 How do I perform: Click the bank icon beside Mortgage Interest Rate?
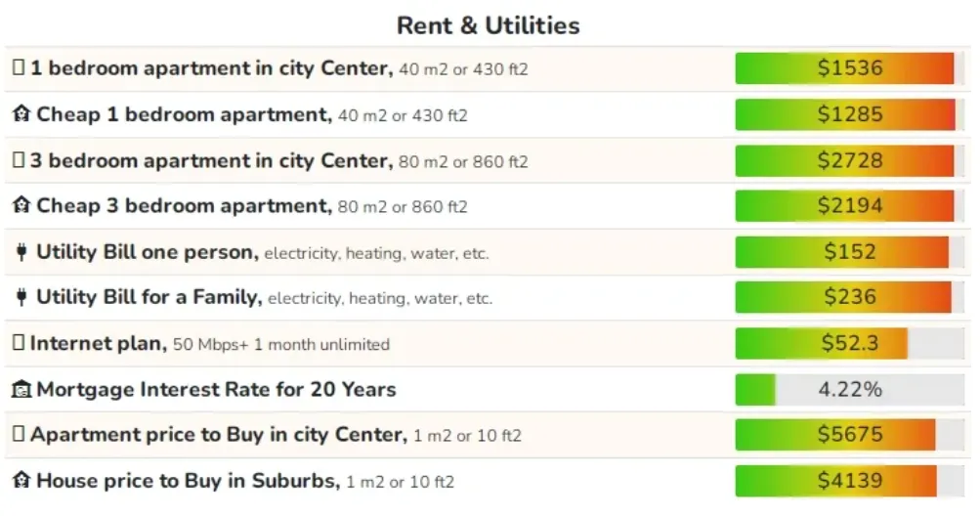click(x=21, y=390)
